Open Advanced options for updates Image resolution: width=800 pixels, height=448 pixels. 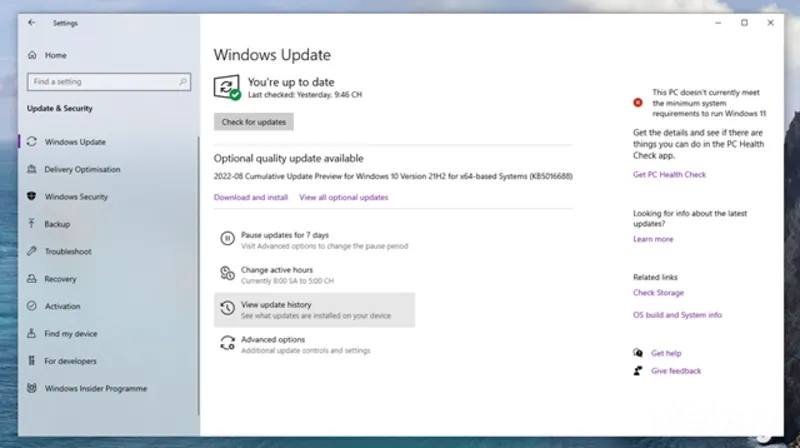point(314,344)
